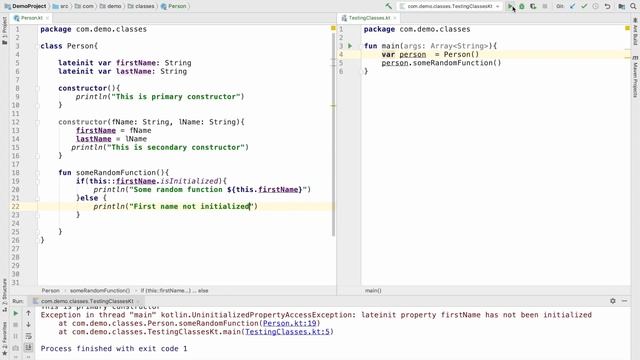Click Person in bottom editor breadcrumbs
Viewport: 640px width, 360px height.
point(51,291)
